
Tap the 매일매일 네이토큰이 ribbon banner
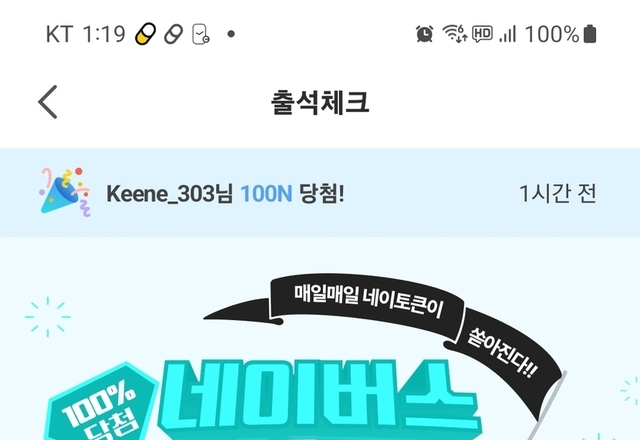pos(367,302)
